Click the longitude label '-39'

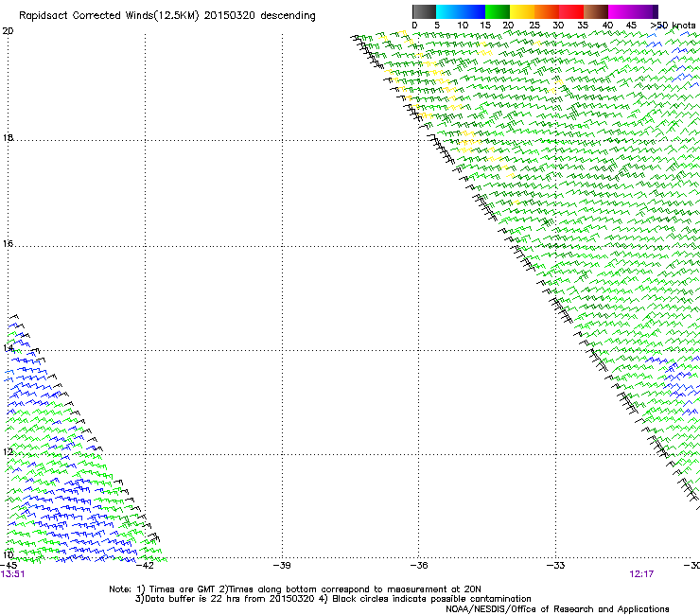click(282, 565)
